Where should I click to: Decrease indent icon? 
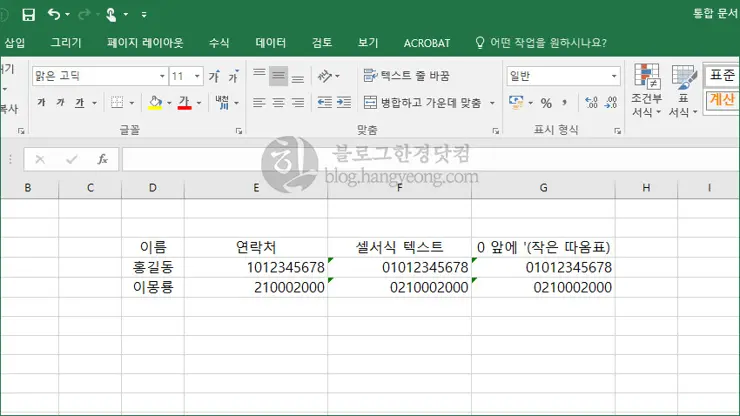325,102
